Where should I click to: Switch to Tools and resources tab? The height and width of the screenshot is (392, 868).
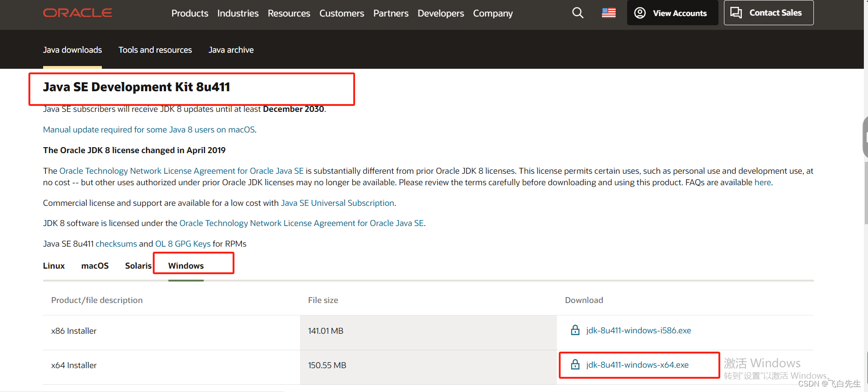pyautogui.click(x=155, y=50)
